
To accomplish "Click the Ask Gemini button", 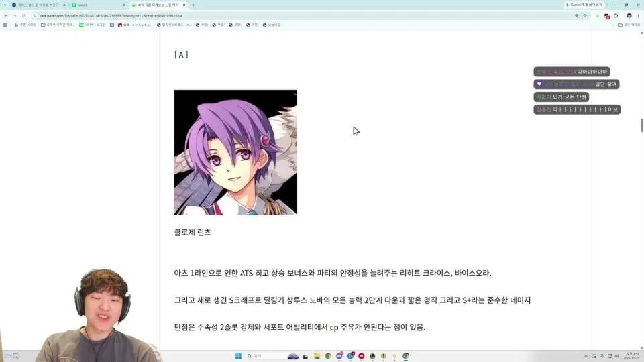I will [x=584, y=5].
